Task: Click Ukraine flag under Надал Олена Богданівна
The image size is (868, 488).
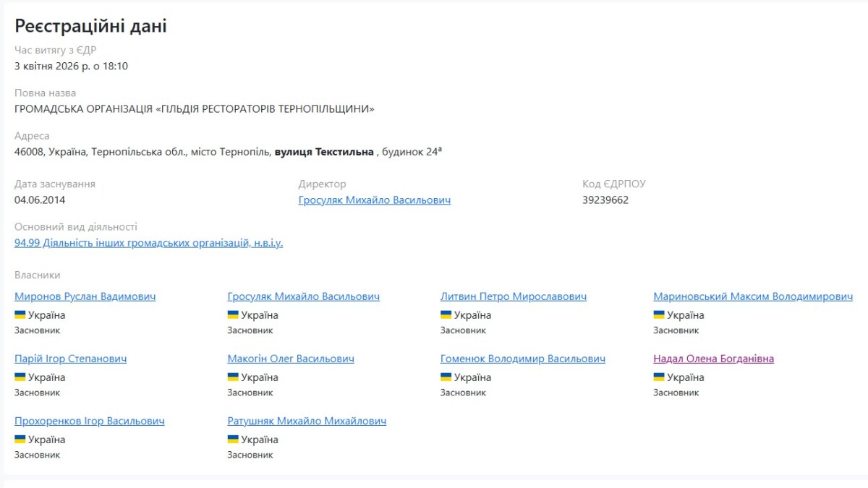Action: click(x=659, y=377)
